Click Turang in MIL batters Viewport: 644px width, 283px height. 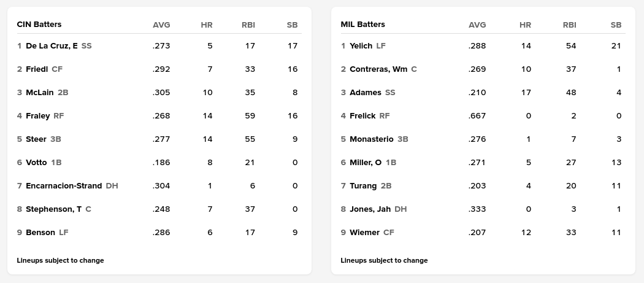pyautogui.click(x=363, y=186)
